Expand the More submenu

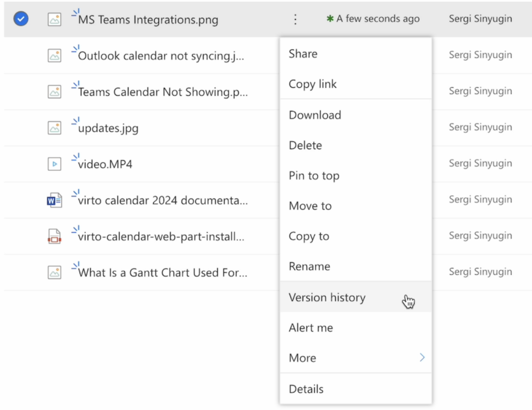(x=355, y=358)
